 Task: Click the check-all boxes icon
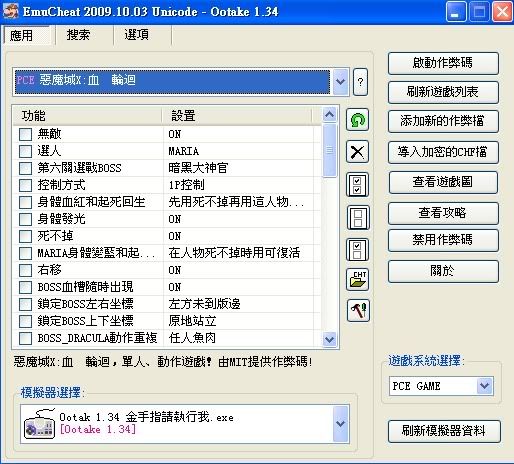(x=357, y=185)
